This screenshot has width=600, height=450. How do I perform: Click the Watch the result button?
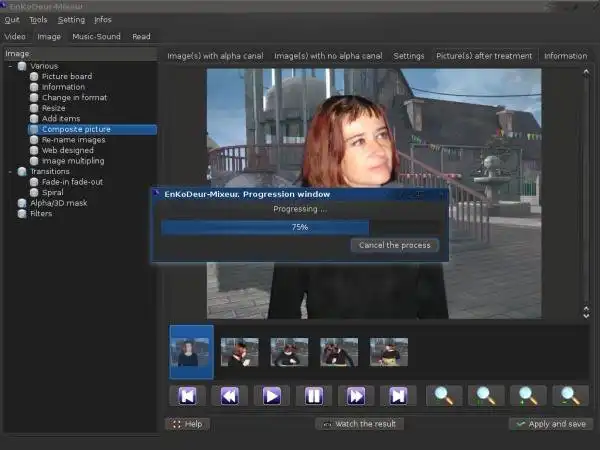(361, 424)
